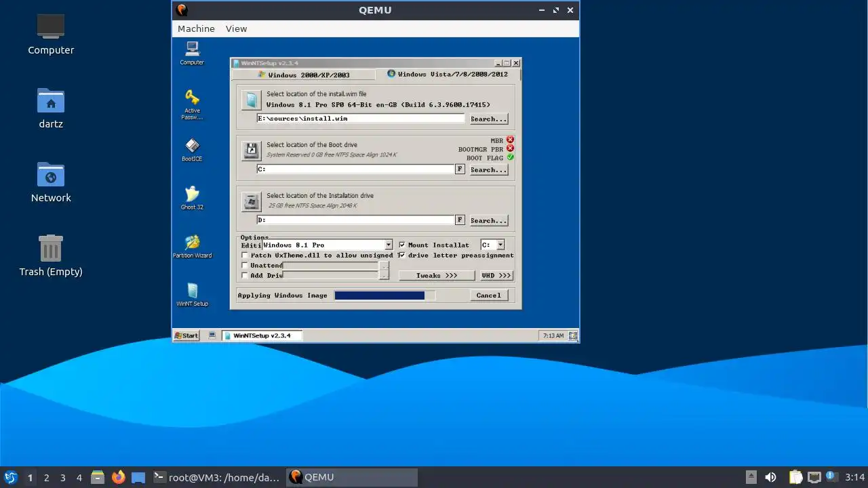The width and height of the screenshot is (868, 488).
Task: Open Active Password icon in guest desktop
Action: pyautogui.click(x=192, y=105)
